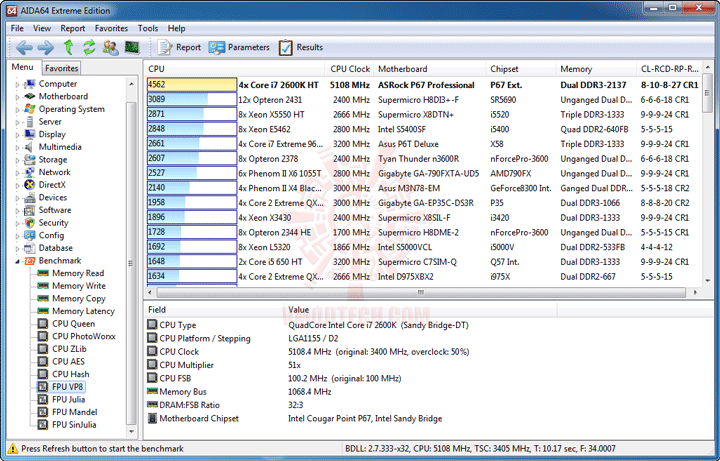Open the CPU PhotoWorxx benchmark
The height and width of the screenshot is (461, 720).
(77, 337)
